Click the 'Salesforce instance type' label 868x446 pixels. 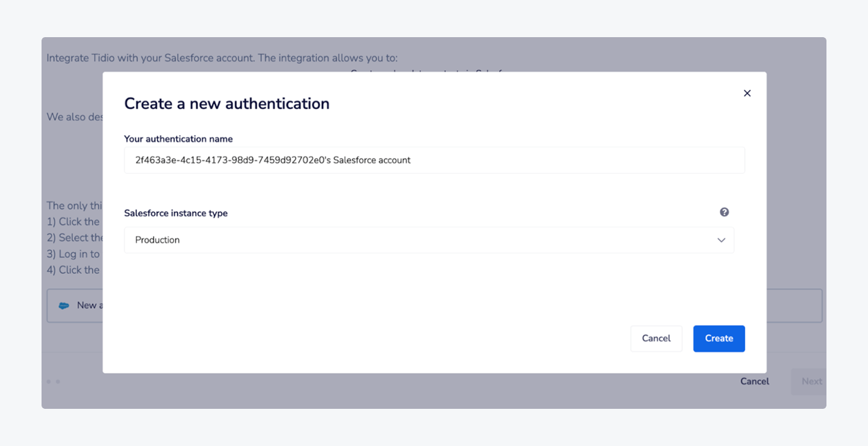pyautogui.click(x=176, y=213)
